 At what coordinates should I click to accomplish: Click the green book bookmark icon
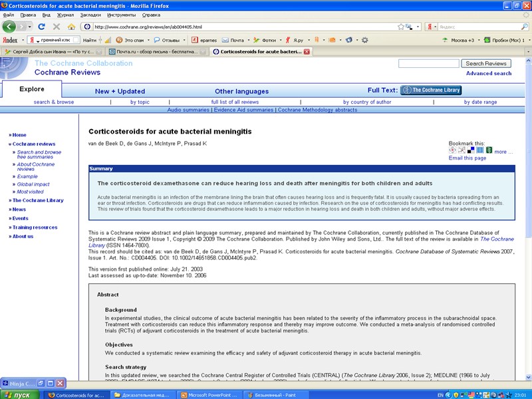489,150
